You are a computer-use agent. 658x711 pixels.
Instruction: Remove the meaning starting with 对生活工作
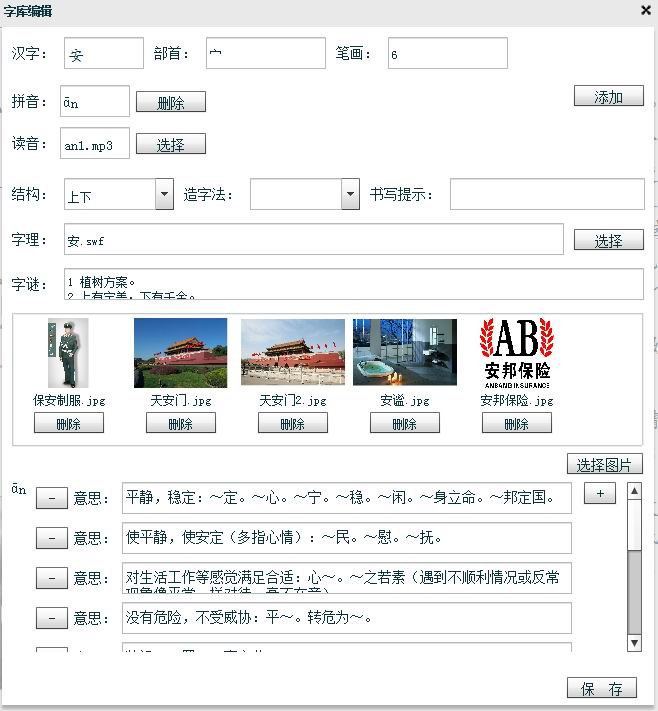point(51,578)
